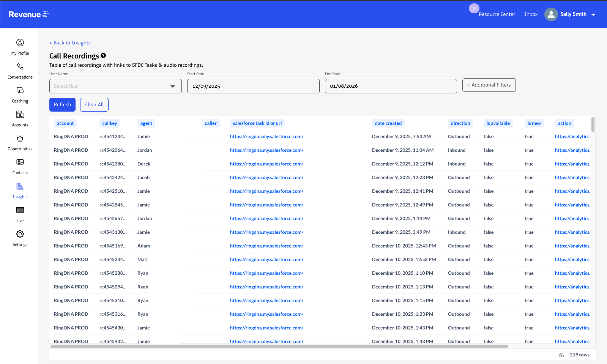Screen dimensions: 607x364
Task: Open the Conversations phone icon
Action: pos(20,66)
